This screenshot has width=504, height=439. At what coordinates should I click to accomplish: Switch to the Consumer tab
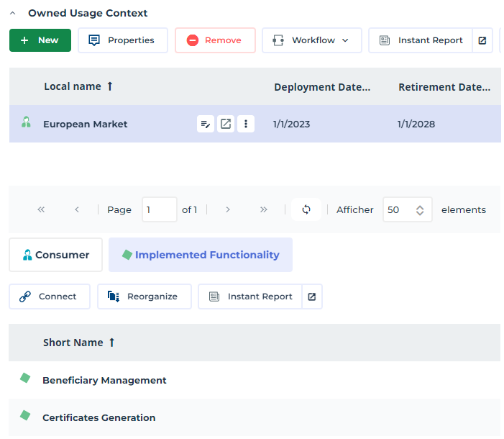55,255
